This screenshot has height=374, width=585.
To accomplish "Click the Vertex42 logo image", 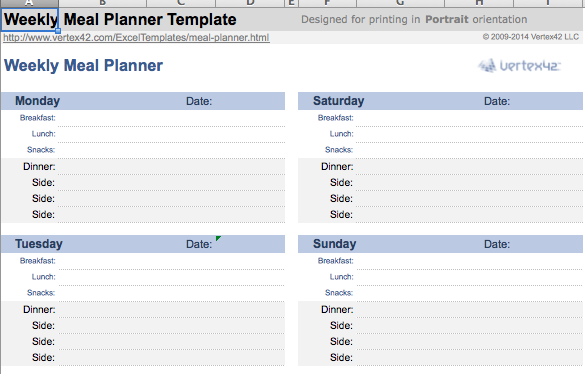I will (x=519, y=66).
